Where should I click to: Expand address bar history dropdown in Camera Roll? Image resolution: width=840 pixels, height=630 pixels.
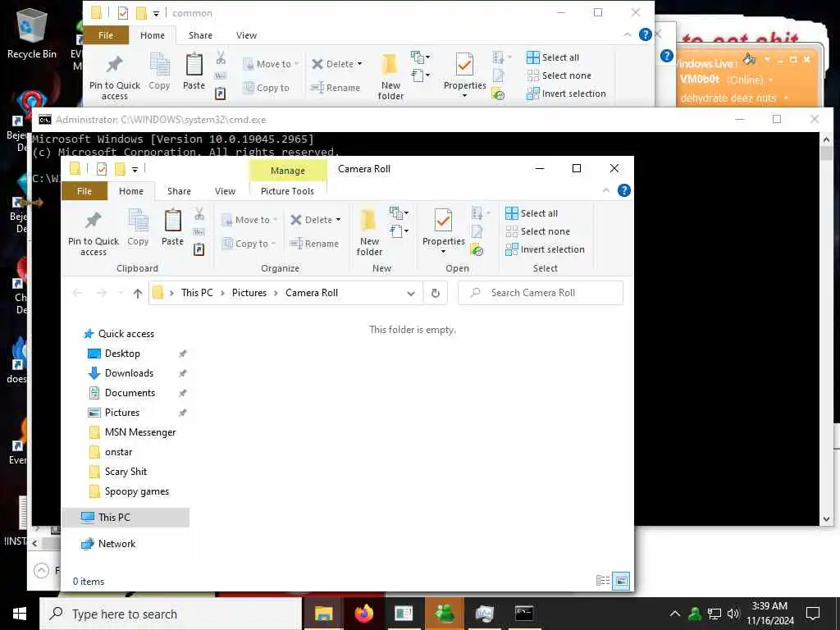pyautogui.click(x=411, y=293)
